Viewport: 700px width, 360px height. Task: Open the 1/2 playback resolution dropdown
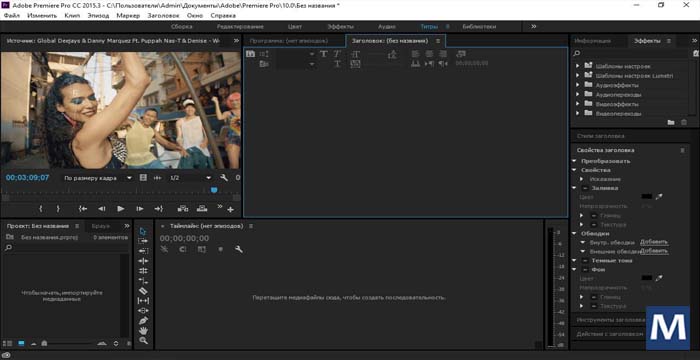coord(190,178)
